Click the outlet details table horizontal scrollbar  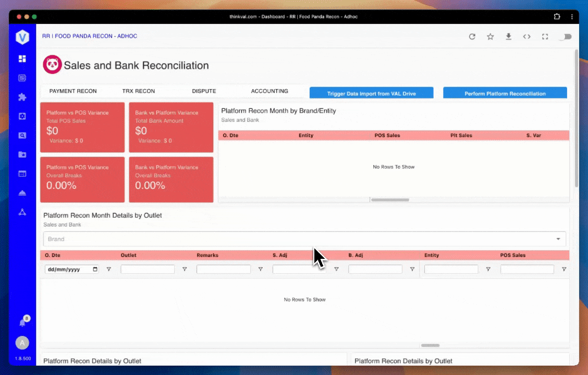430,345
